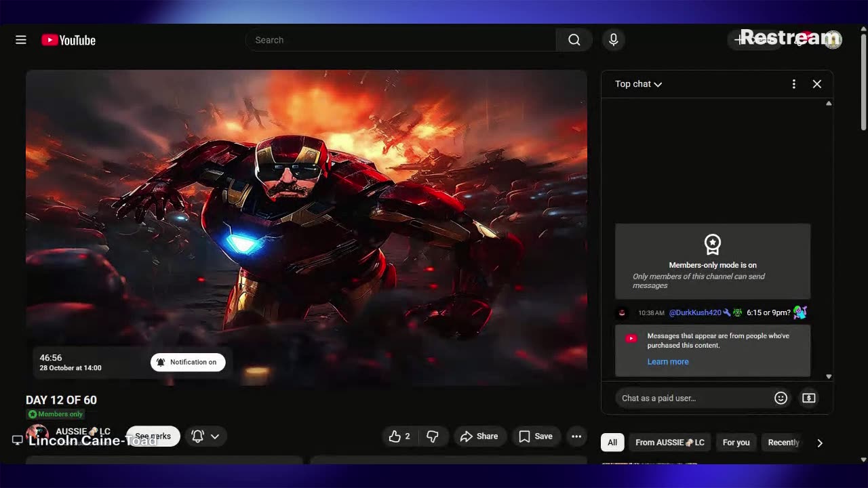Click the emoji at the end of the chat message
The image size is (868, 488).
[800, 312]
